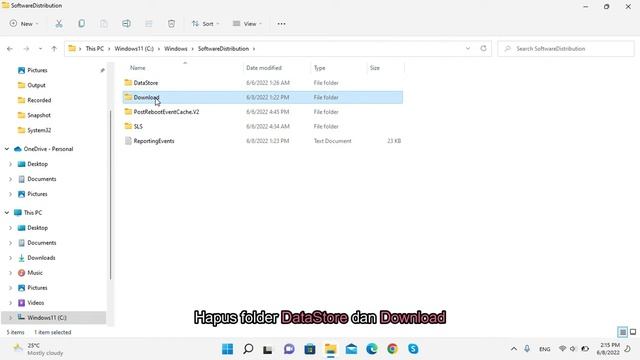Open the See more ellipsis menu
This screenshot has height=360, width=640.
coord(281,24)
